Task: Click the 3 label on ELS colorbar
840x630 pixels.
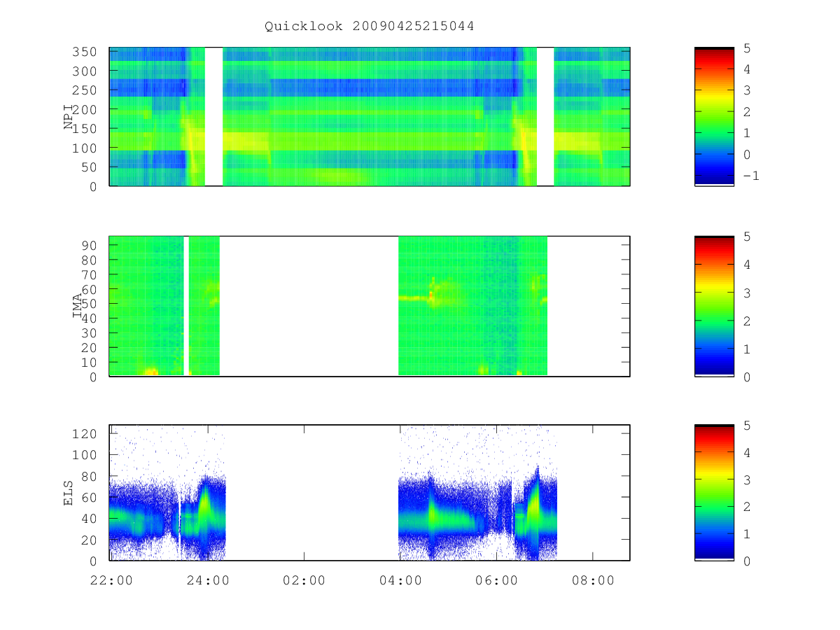Action: 747,479
